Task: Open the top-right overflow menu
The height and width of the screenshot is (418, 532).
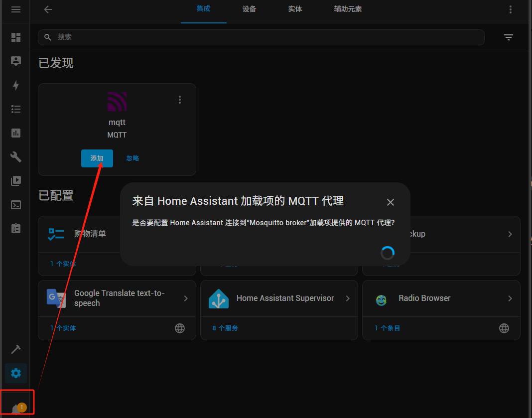Action: click(x=510, y=9)
